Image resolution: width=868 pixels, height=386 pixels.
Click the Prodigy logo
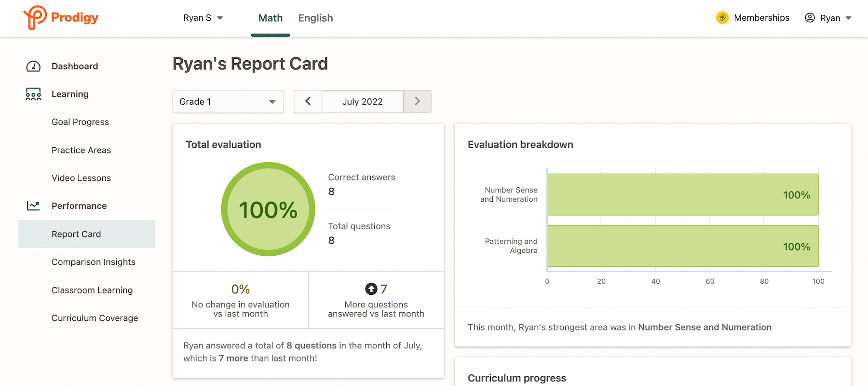click(60, 18)
